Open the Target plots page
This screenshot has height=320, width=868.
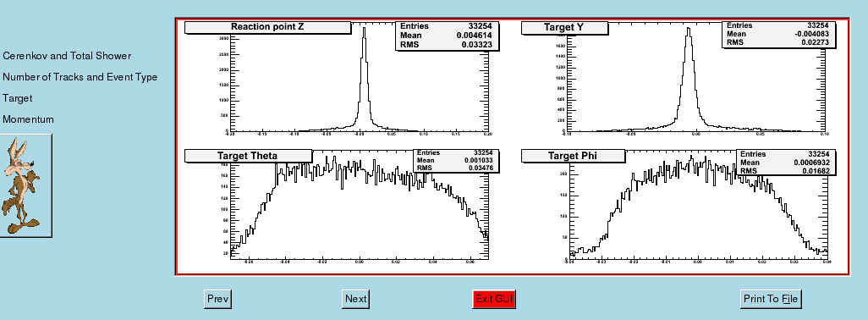pyautogui.click(x=17, y=98)
